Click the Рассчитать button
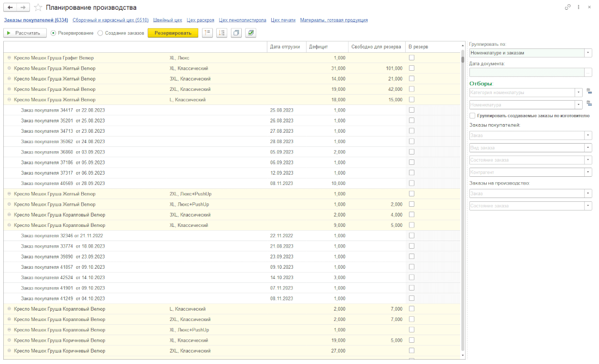 coord(25,33)
